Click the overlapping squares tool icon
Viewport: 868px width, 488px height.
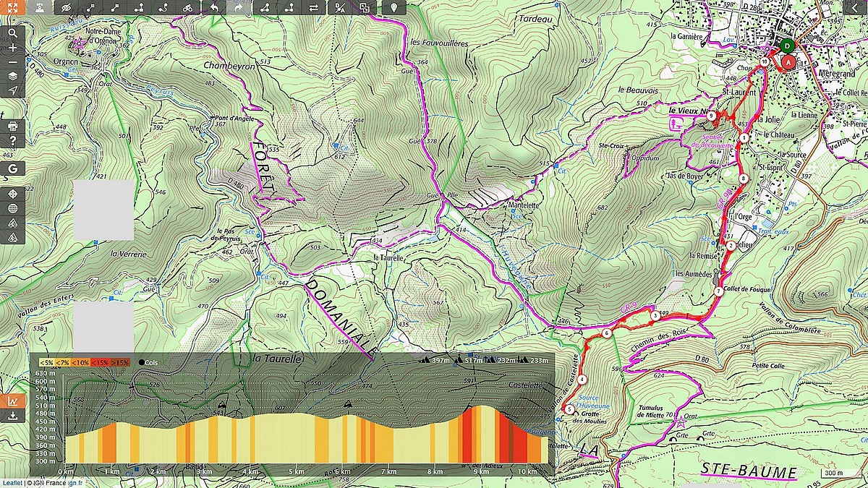click(365, 8)
